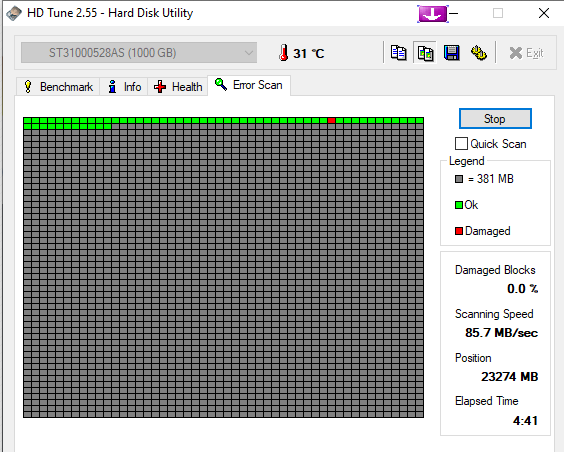This screenshot has width=564, height=452.
Task: Click the red Damaged legend swatch
Action: [459, 231]
